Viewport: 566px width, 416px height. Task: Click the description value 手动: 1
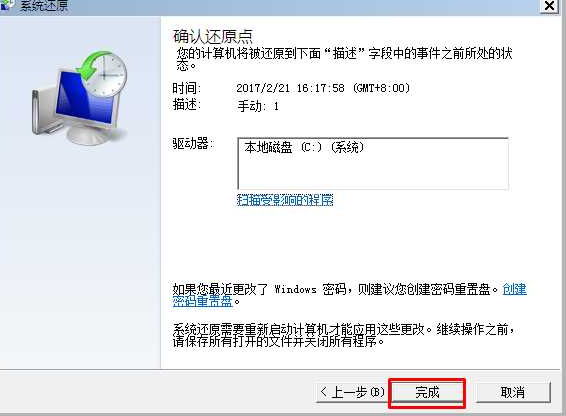tap(258, 106)
